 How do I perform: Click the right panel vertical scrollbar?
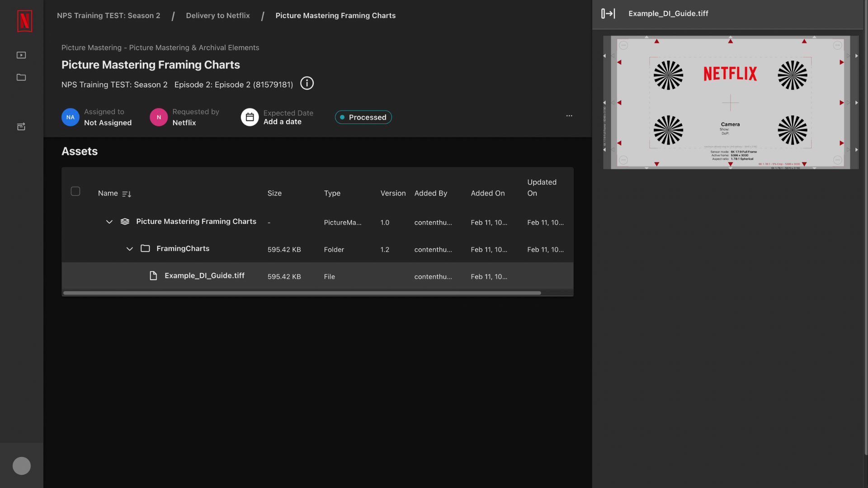[866, 228]
